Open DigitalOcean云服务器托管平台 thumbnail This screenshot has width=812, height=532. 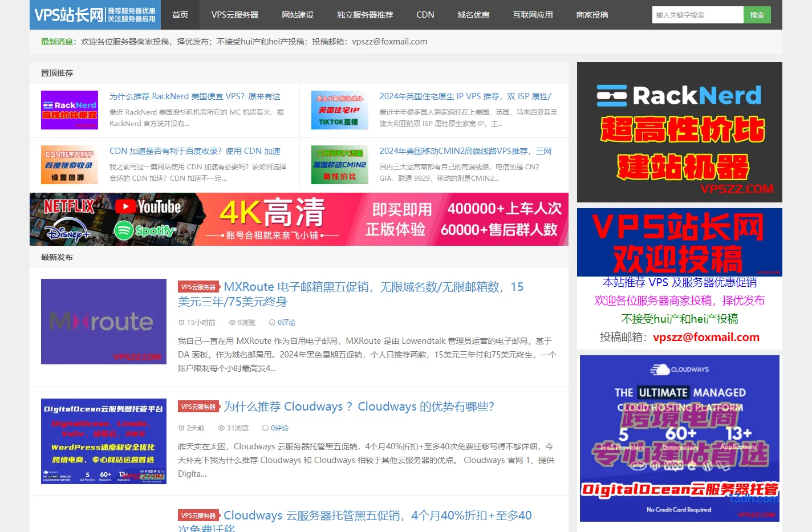pyautogui.click(x=104, y=441)
